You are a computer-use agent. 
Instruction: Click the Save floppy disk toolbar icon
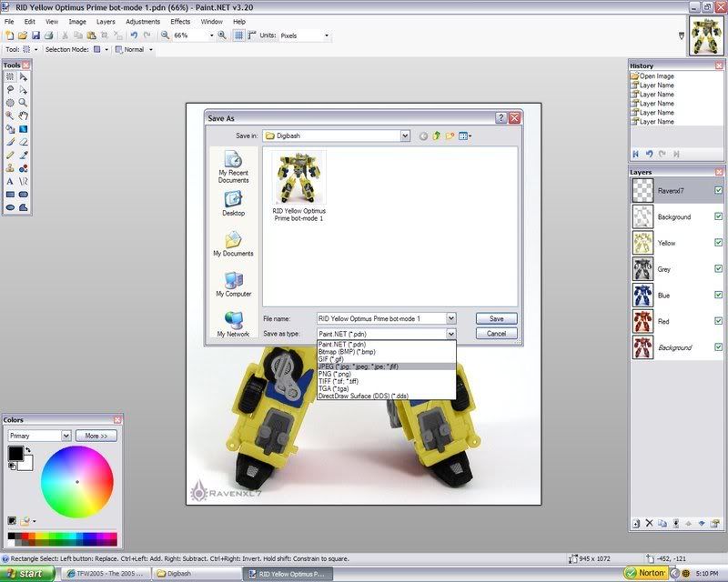(35, 35)
